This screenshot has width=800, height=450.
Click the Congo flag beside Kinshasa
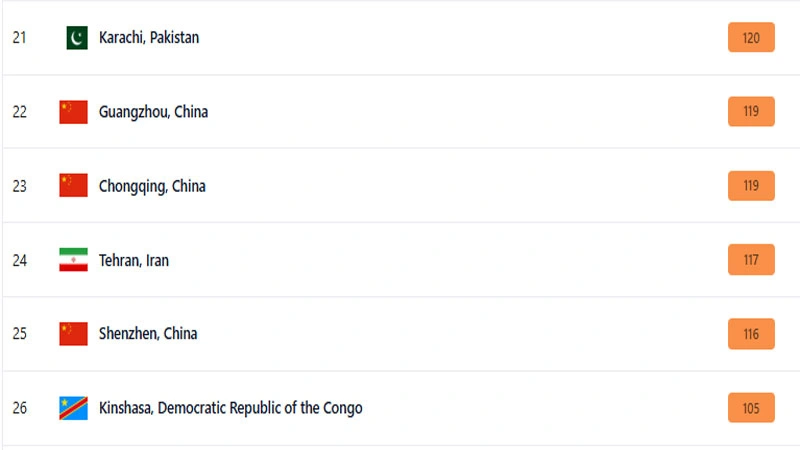point(74,408)
